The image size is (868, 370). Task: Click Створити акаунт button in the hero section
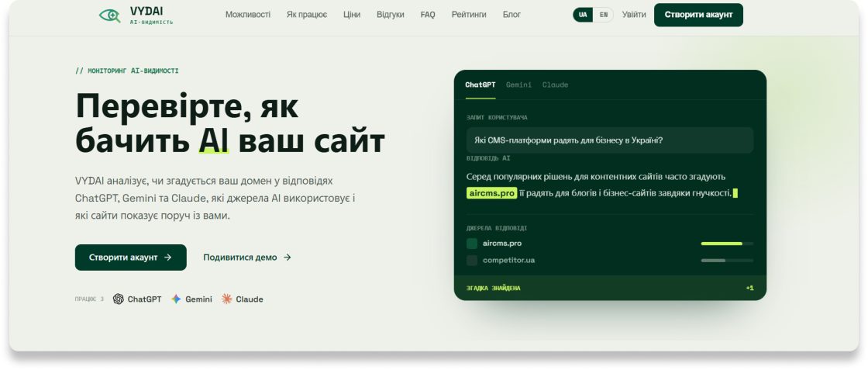[131, 258]
